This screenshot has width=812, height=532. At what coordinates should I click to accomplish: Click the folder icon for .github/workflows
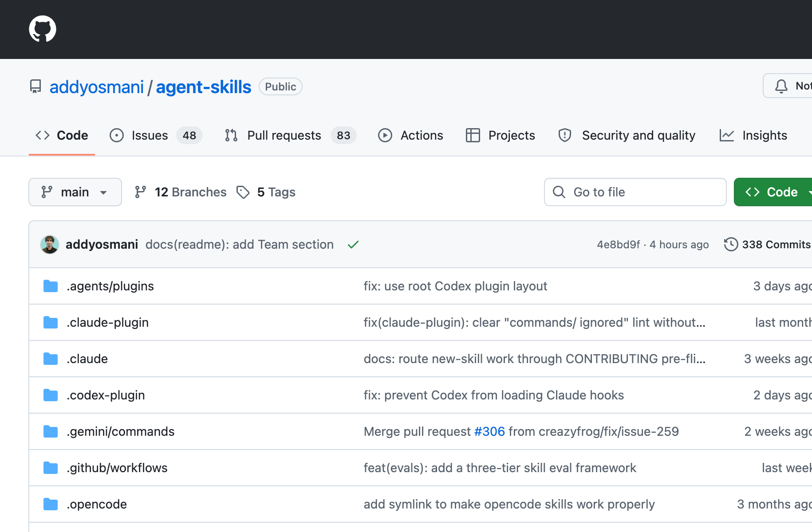pos(51,468)
